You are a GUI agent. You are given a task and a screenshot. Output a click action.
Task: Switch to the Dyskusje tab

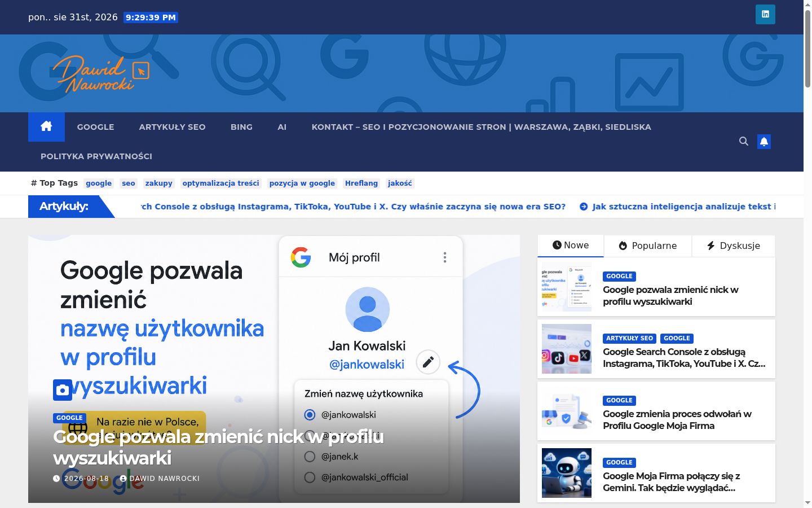[x=733, y=246]
